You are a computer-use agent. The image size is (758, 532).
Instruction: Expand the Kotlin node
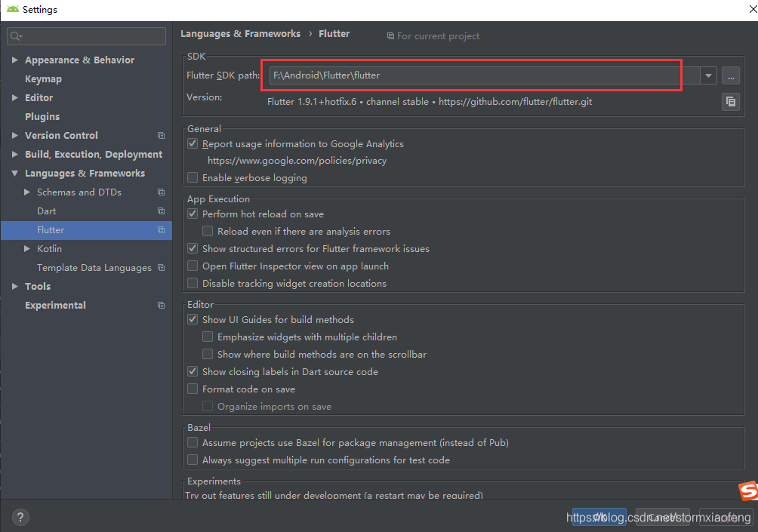(27, 248)
